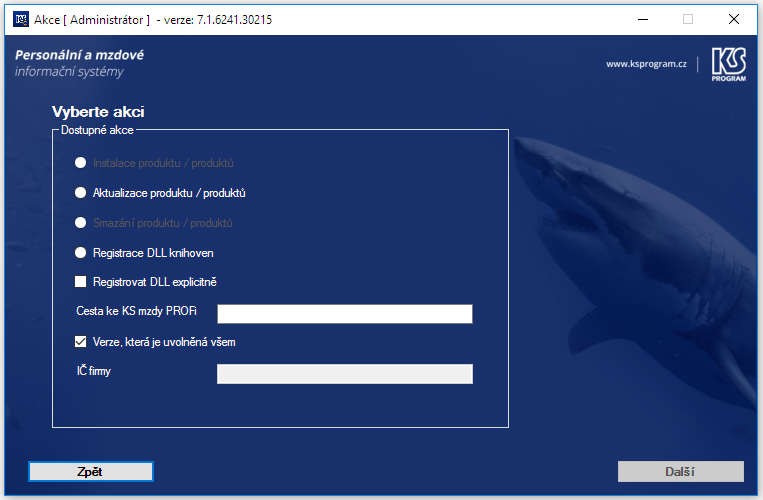Click the informační systémy subtitle text
Screen dimensions: 763x500
(69, 71)
